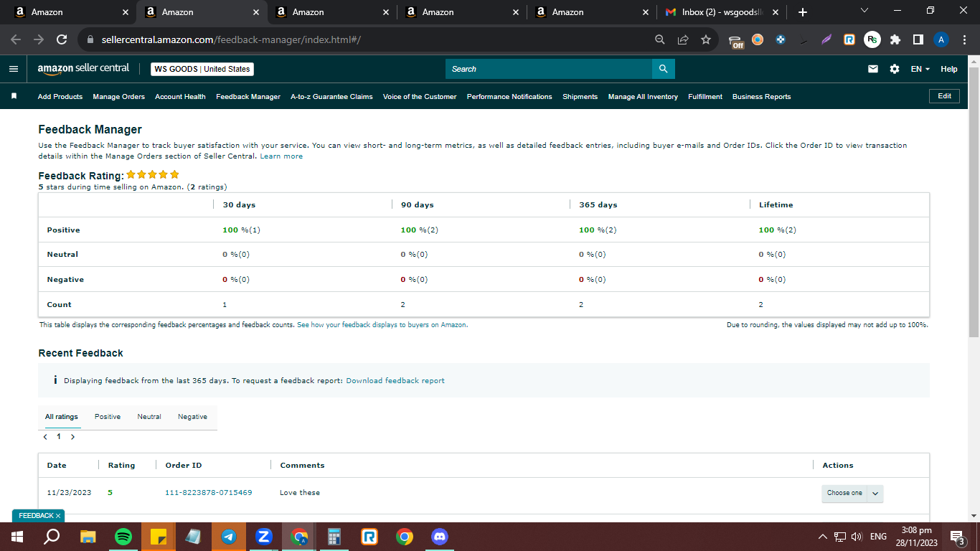Image resolution: width=980 pixels, height=551 pixels.
Task: Bookmark this page with the star icon
Action: point(706,40)
